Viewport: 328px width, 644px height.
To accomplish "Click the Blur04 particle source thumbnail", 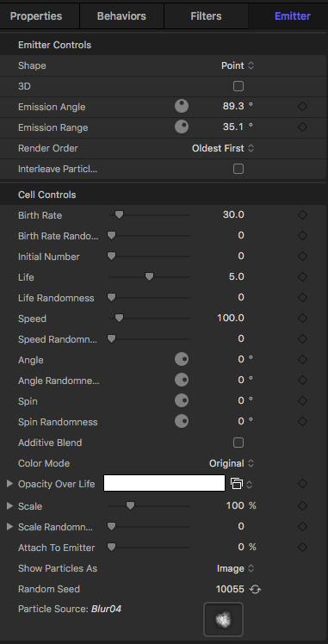I will point(223,619).
